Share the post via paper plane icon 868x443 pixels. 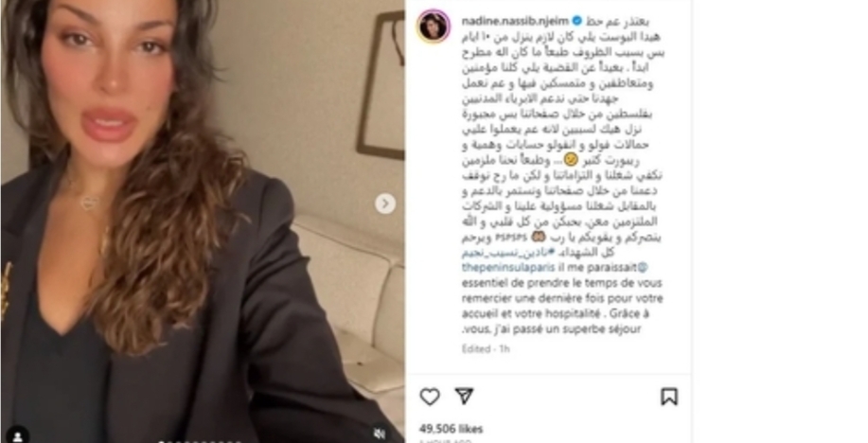coord(464,396)
